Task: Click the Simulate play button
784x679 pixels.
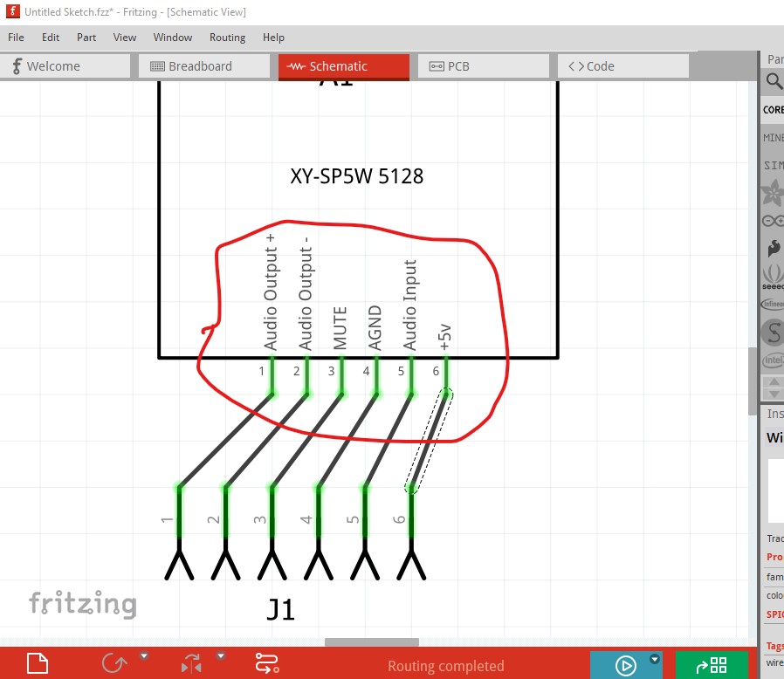Action: point(625,666)
